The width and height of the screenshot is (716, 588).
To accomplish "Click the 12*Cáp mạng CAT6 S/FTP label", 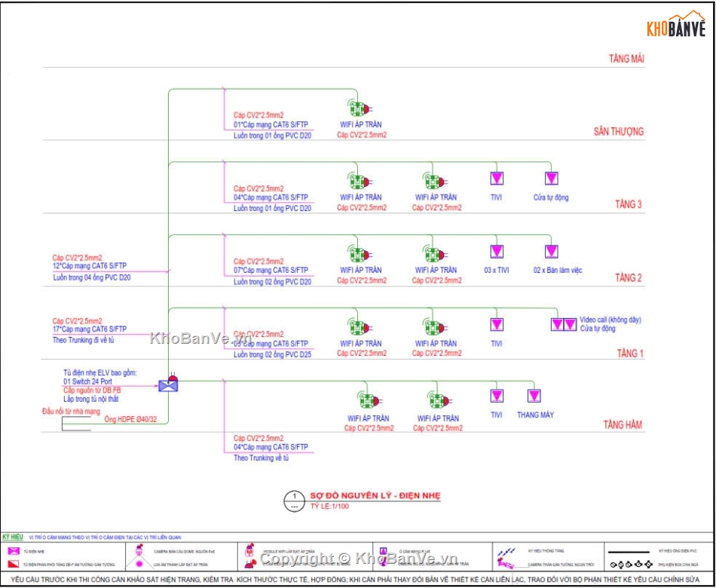I will 90,266.
